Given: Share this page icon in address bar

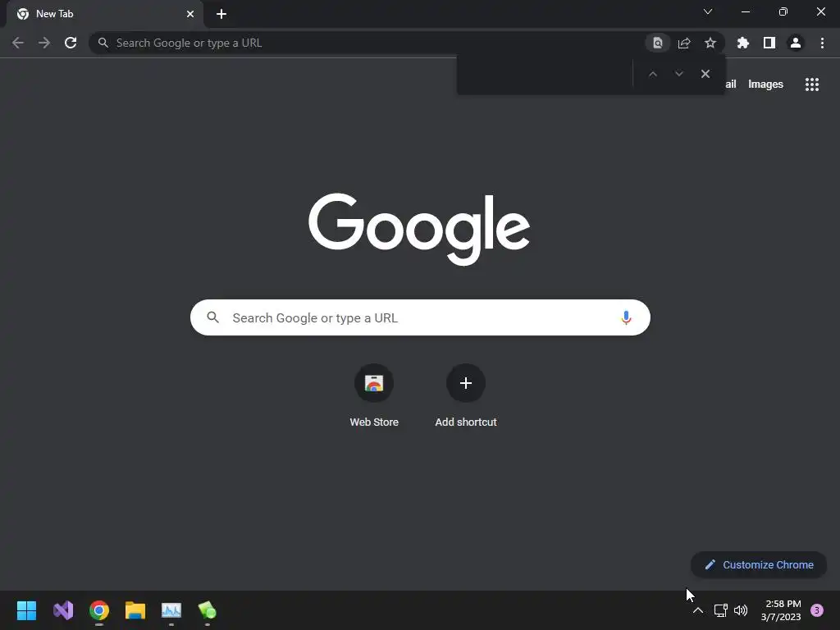Looking at the screenshot, I should tap(684, 43).
